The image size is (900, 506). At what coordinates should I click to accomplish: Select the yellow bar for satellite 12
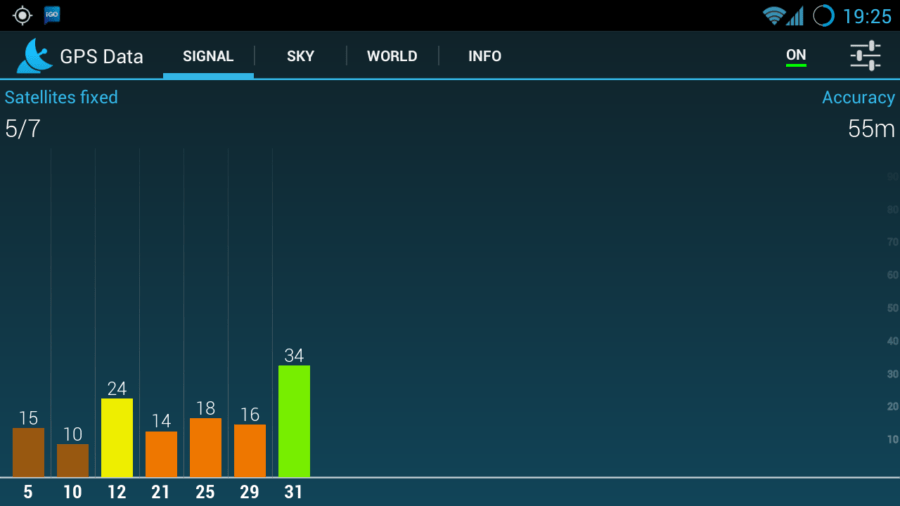[x=117, y=437]
